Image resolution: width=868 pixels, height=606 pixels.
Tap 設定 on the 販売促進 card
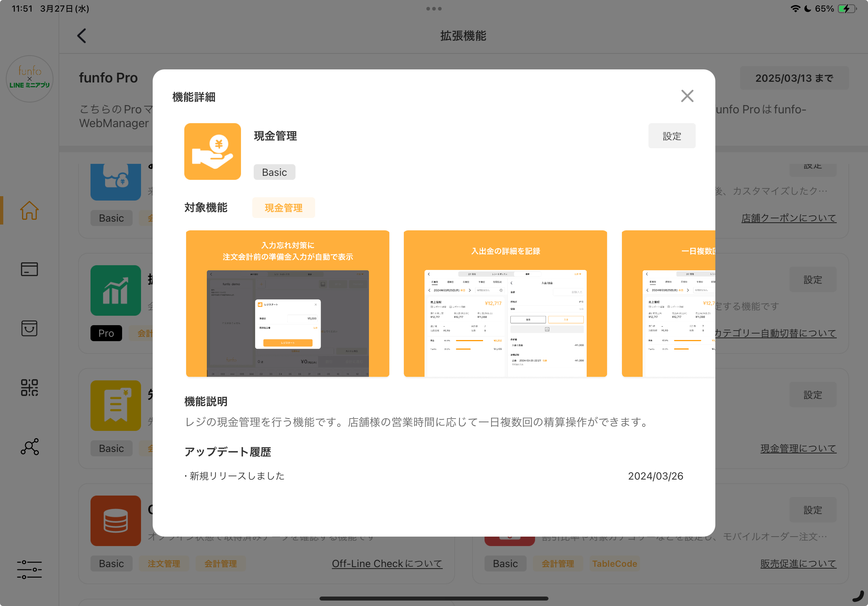[x=813, y=510]
